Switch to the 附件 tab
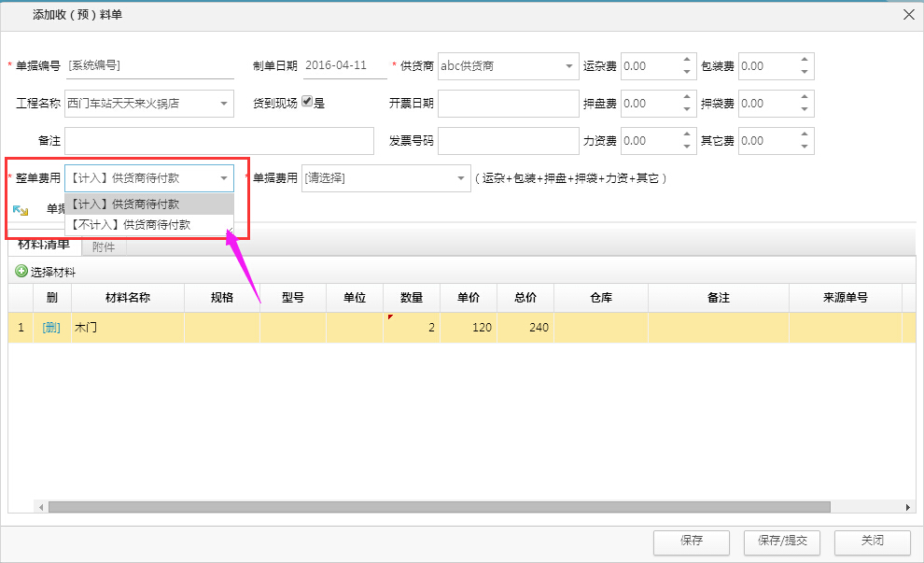Screen dimensions: 924x563 pos(104,247)
